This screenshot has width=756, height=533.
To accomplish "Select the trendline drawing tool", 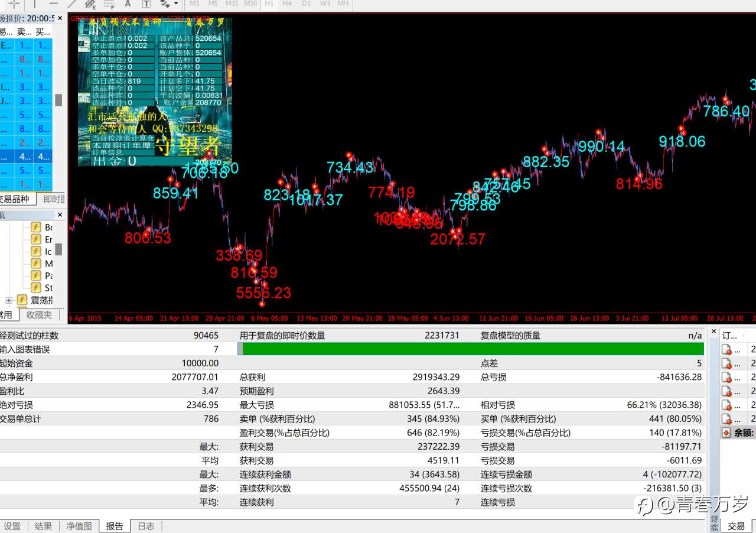I will tap(71, 4).
